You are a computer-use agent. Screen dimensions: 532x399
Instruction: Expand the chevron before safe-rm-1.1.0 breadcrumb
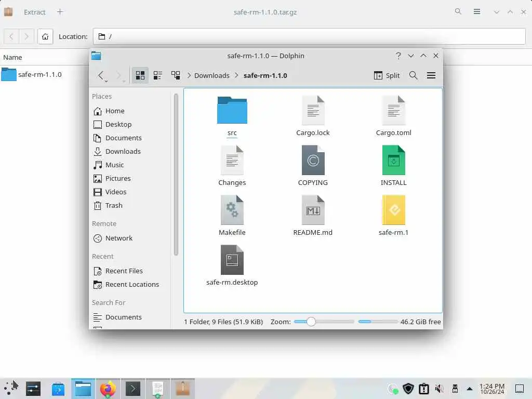click(x=236, y=75)
